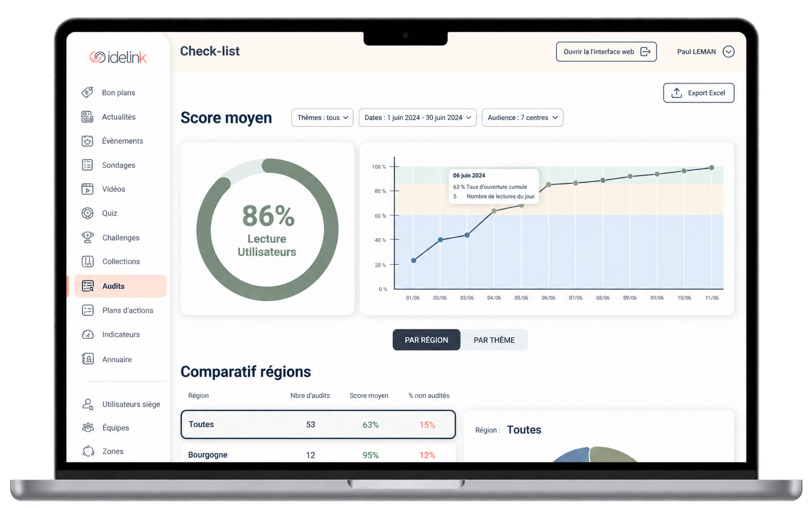
Task: Click Ouvrir la l'interface web button
Action: click(x=606, y=52)
